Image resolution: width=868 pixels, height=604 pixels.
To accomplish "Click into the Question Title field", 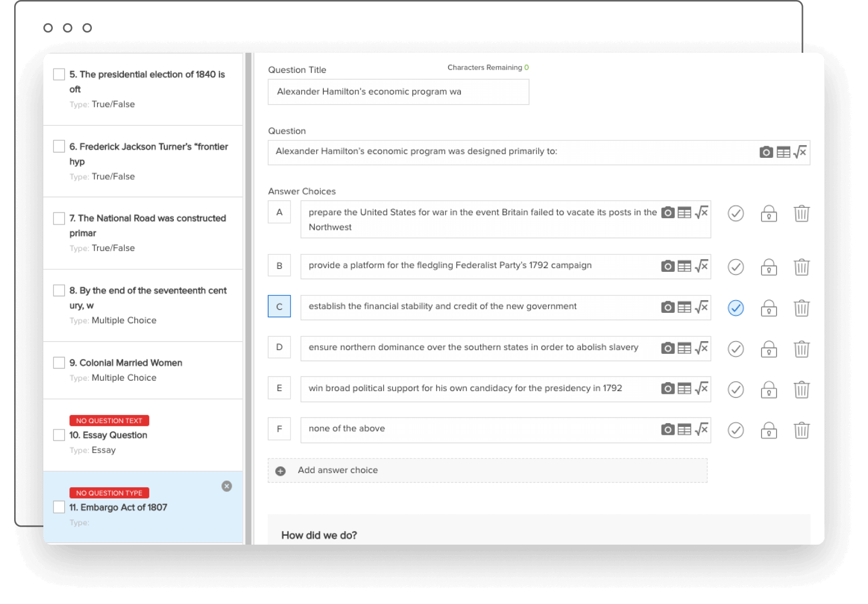I will pos(399,92).
